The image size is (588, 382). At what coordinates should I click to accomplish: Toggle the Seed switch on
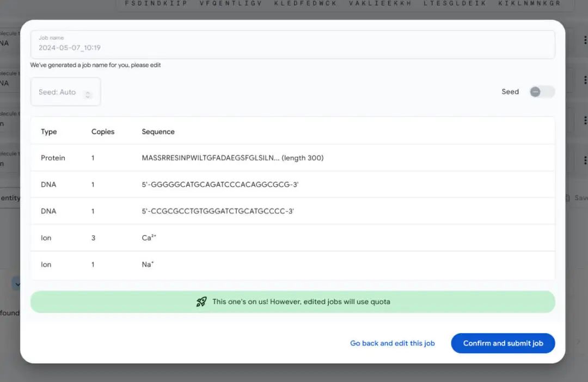[x=542, y=92]
